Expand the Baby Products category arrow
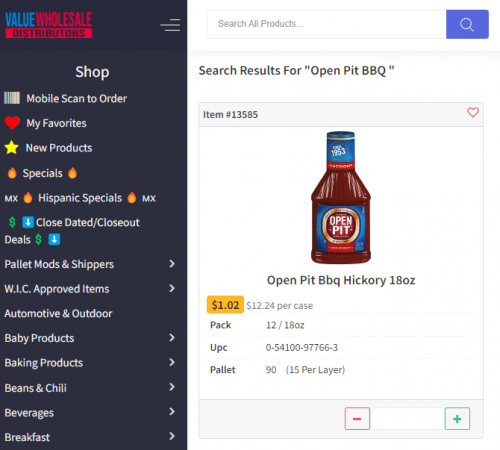Image resolution: width=500 pixels, height=450 pixels. pyautogui.click(x=172, y=338)
